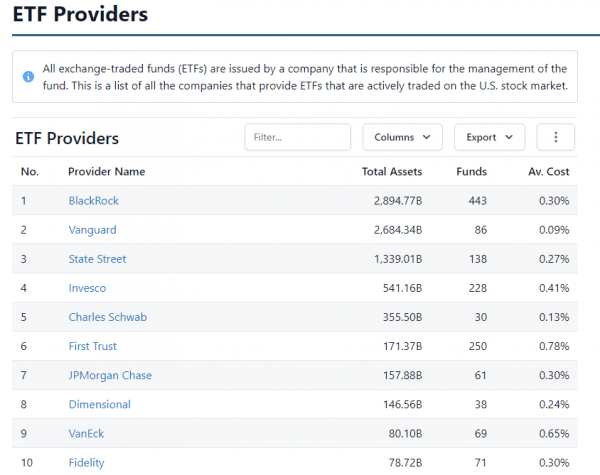Sort by Av. Cost column header

click(548, 172)
